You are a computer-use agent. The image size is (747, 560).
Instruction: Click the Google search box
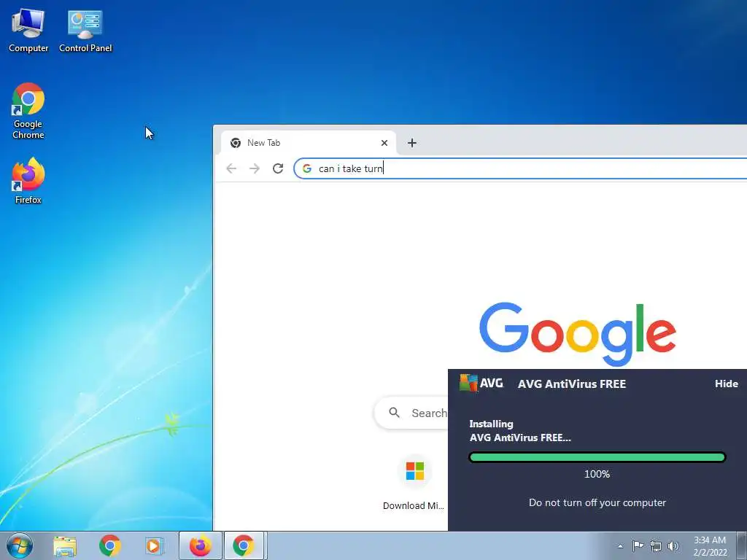[x=411, y=413]
